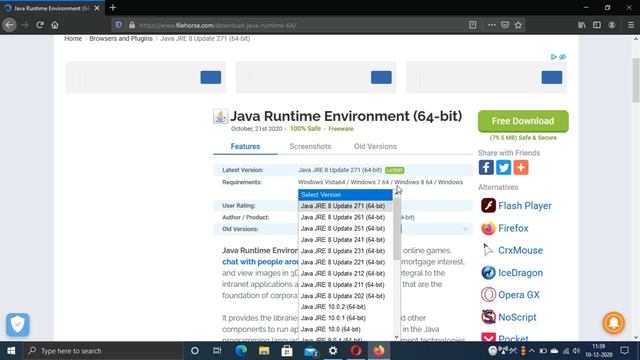Screen dimensions: 640x360
Task: Choose Java JRE 8 Update 221 (64-bit)
Action: click(345, 262)
